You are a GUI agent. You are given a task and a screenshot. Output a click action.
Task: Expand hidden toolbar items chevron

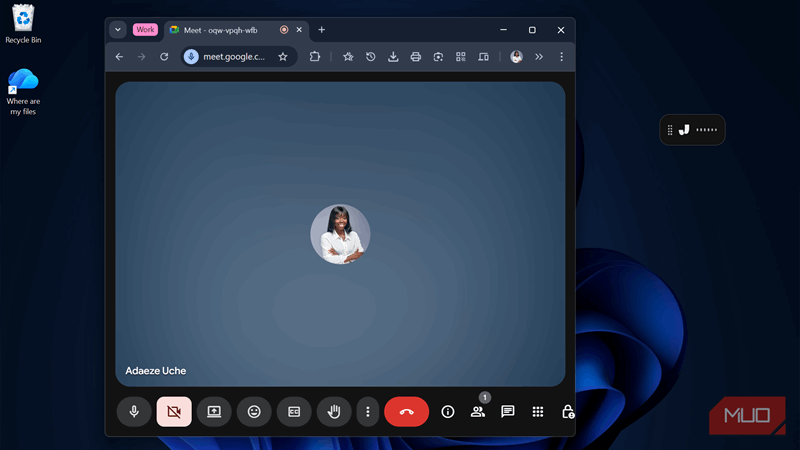pos(539,57)
